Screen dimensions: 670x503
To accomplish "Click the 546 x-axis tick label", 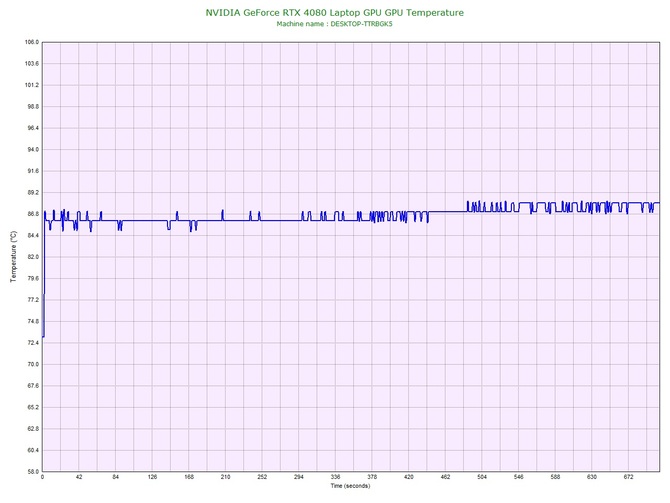I will (x=519, y=477).
